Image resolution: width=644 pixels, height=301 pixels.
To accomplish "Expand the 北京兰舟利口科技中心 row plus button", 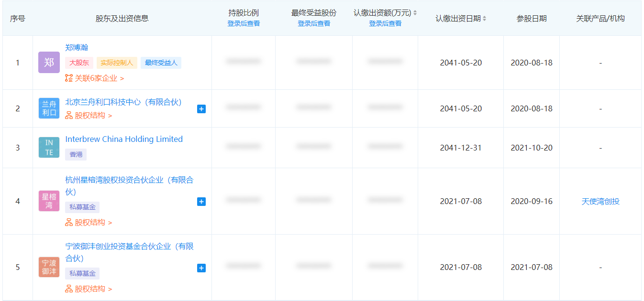I will tap(201, 109).
